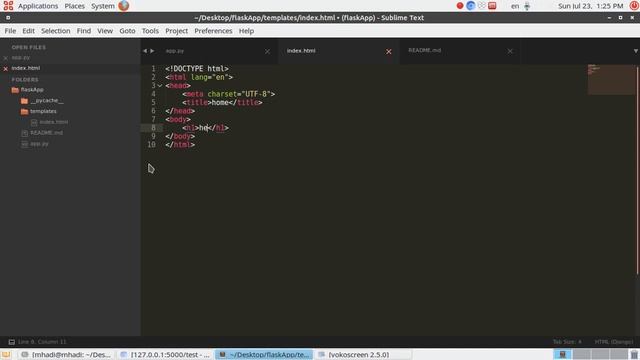Image resolution: width=640 pixels, height=360 pixels.
Task: Open the Selection menu
Action: pos(56,31)
